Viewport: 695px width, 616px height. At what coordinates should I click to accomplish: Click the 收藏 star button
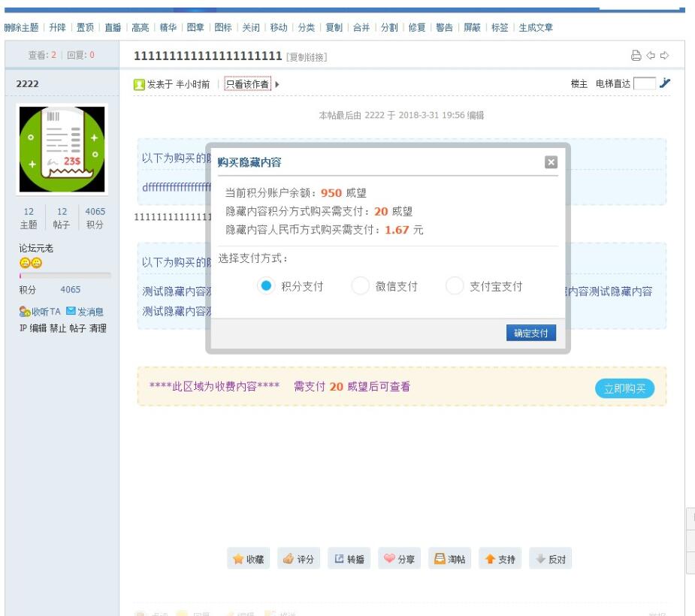[249, 559]
